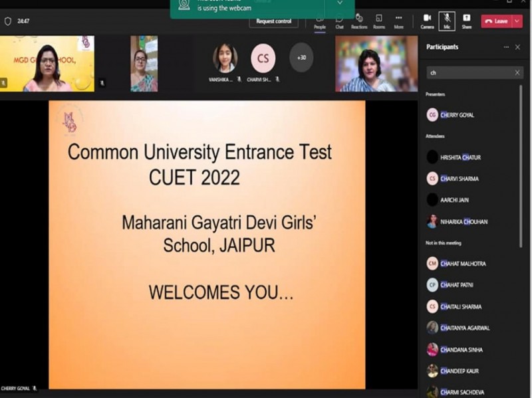This screenshot has width=532, height=398.
Task: Select Chandana Sinha in the list
Action: point(471,349)
